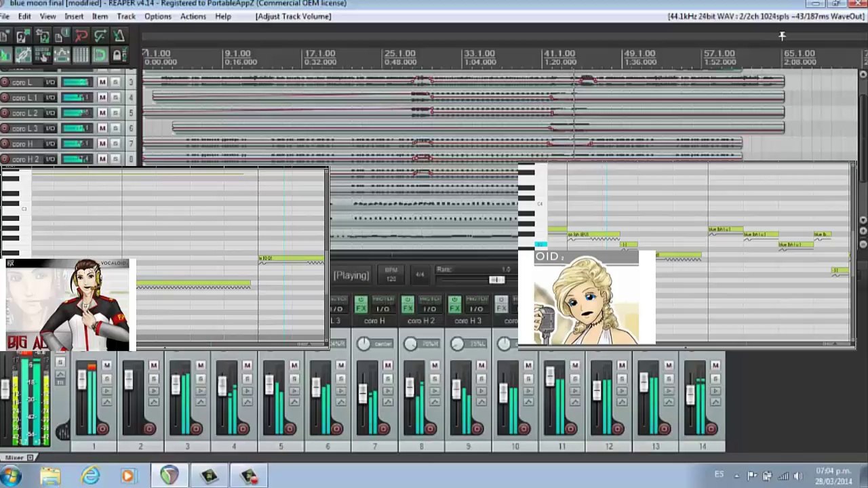Solo the coro H track
The image size is (868, 488).
115,144
